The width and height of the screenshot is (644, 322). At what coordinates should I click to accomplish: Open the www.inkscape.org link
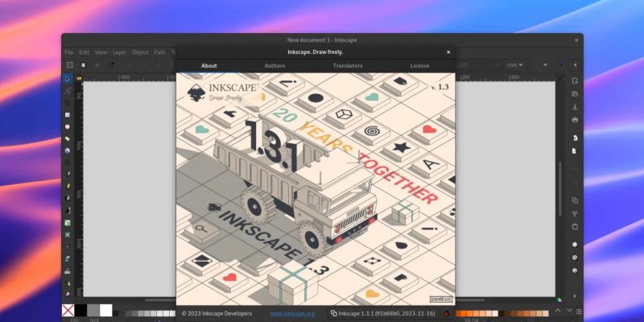point(292,313)
